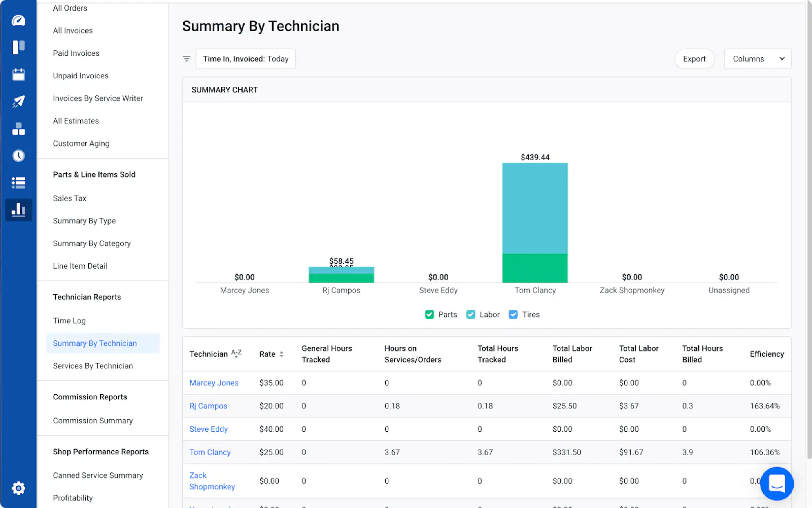812x508 pixels.
Task: Disable the Tires chart legend checkbox
Action: (513, 314)
